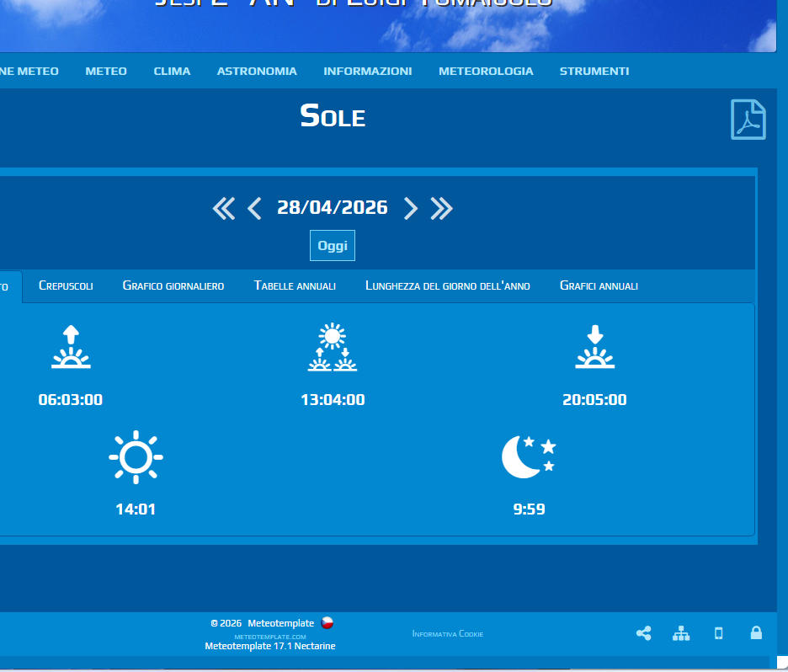Click the sunset icon above 20:05:00
Screen dimensions: 788x672
point(595,347)
